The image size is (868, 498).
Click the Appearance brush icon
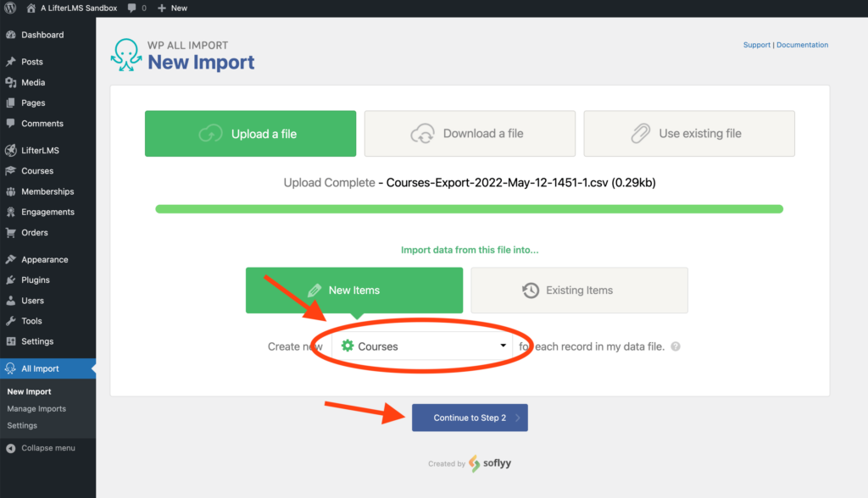pos(10,259)
